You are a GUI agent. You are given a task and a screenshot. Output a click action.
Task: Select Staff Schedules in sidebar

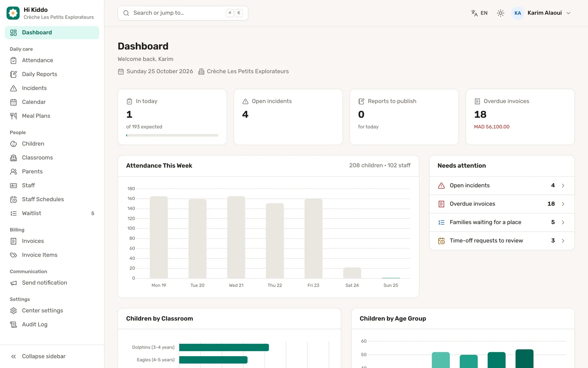[52, 199]
